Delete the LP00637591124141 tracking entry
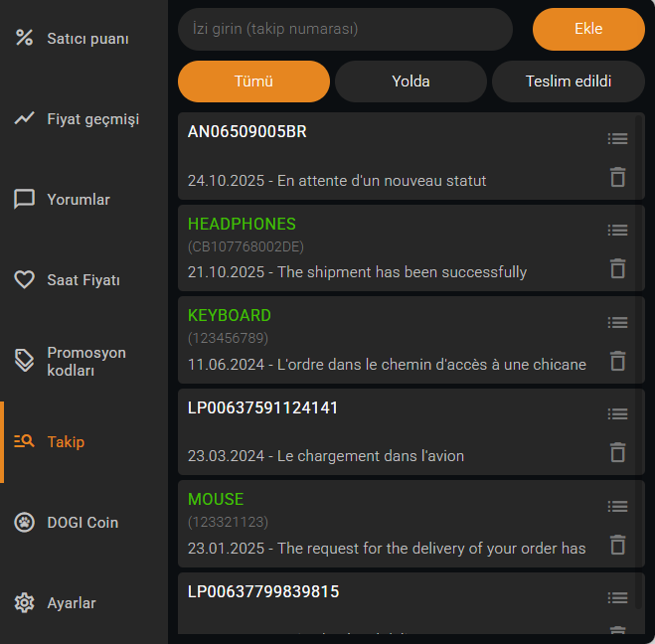Viewport: 655px width, 644px height. (618, 452)
